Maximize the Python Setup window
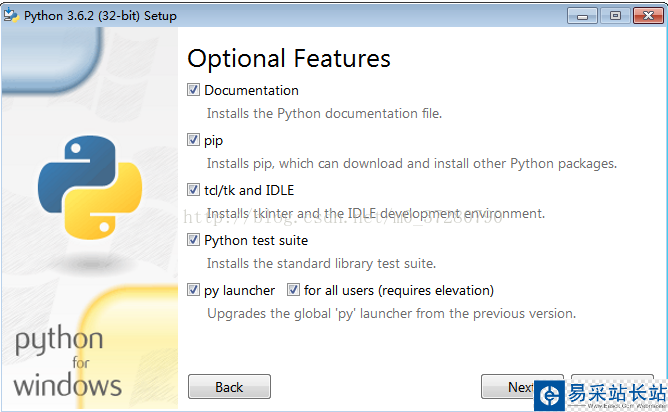 click(614, 14)
